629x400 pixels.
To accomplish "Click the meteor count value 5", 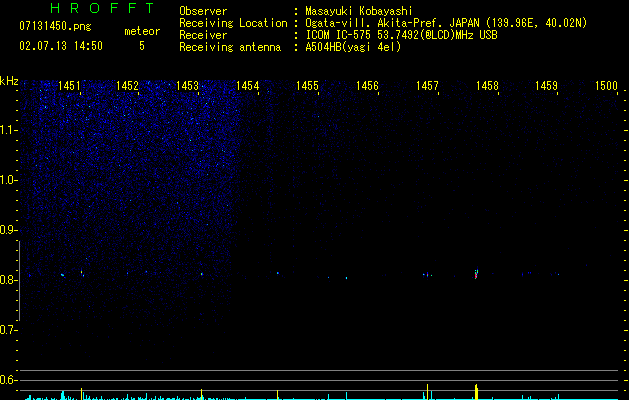I will (142, 46).
